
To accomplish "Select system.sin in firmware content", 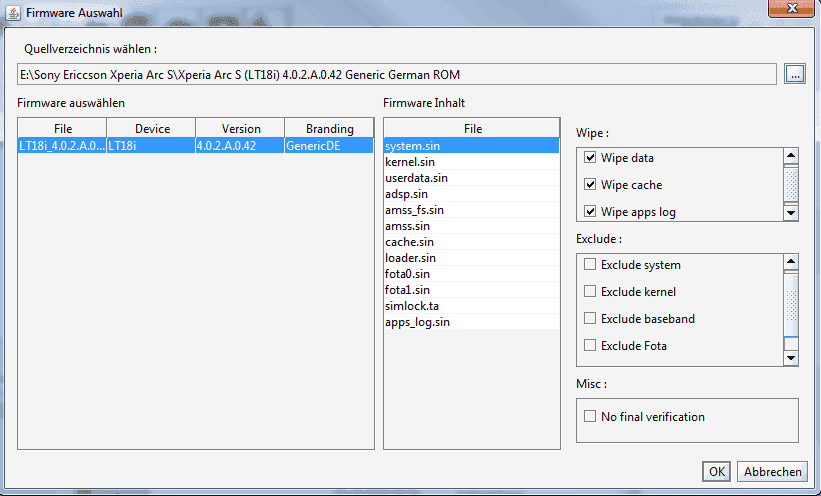I will (x=472, y=146).
